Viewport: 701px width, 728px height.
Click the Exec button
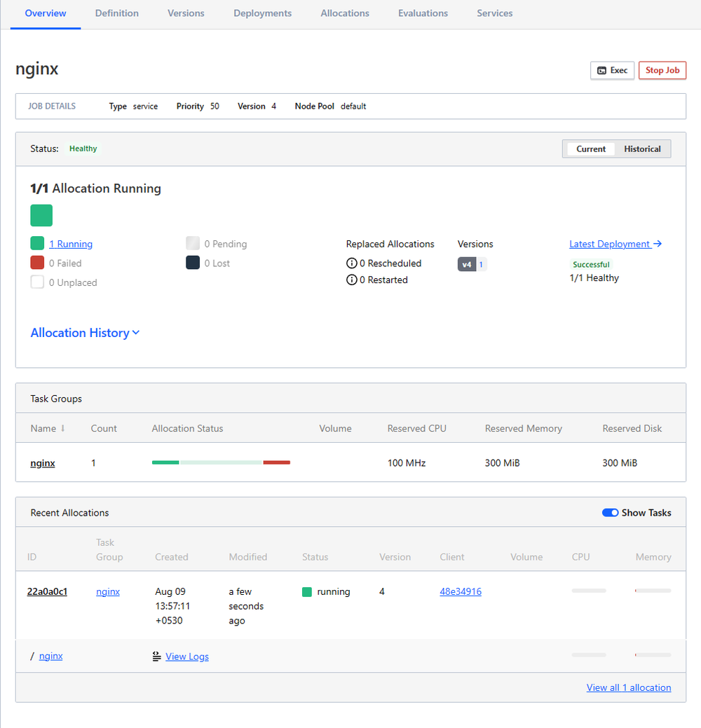[612, 71]
